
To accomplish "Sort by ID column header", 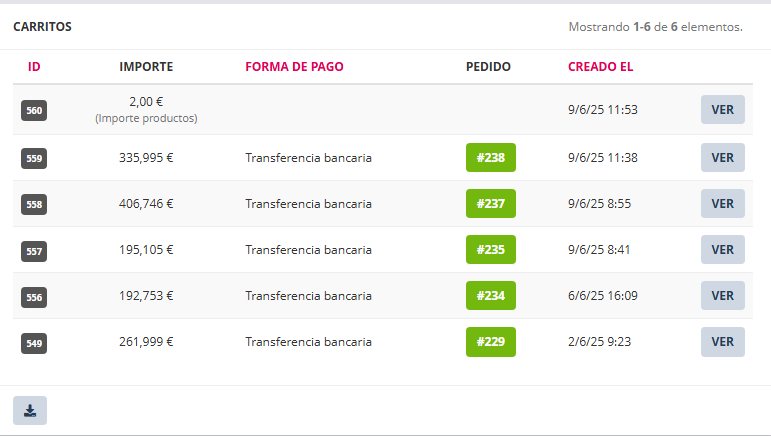I will (34, 67).
